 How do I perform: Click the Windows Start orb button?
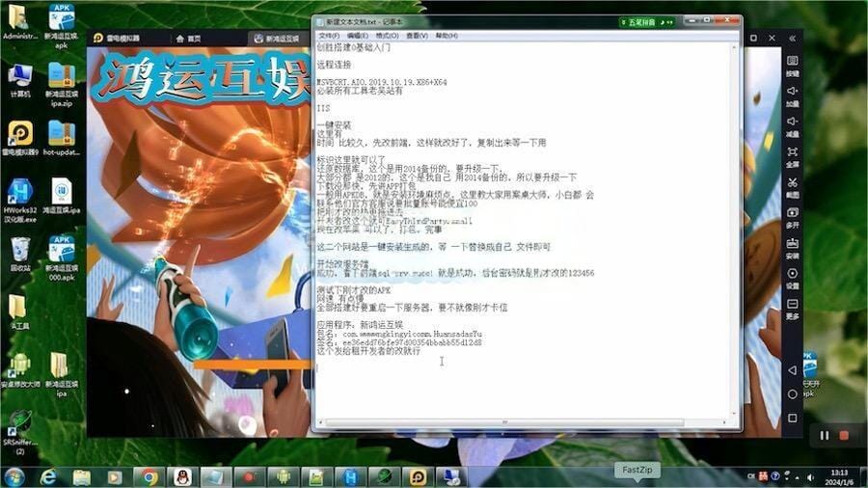pyautogui.click(x=14, y=477)
